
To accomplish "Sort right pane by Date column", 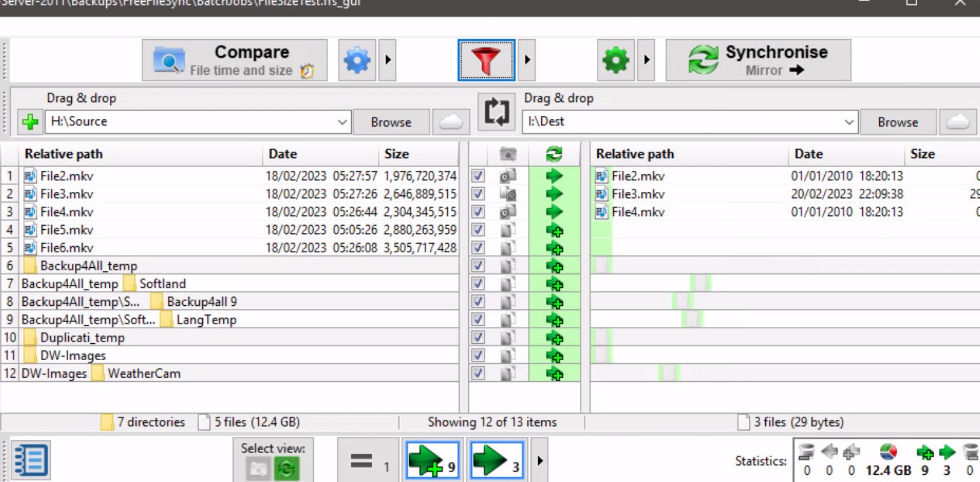I will [847, 154].
